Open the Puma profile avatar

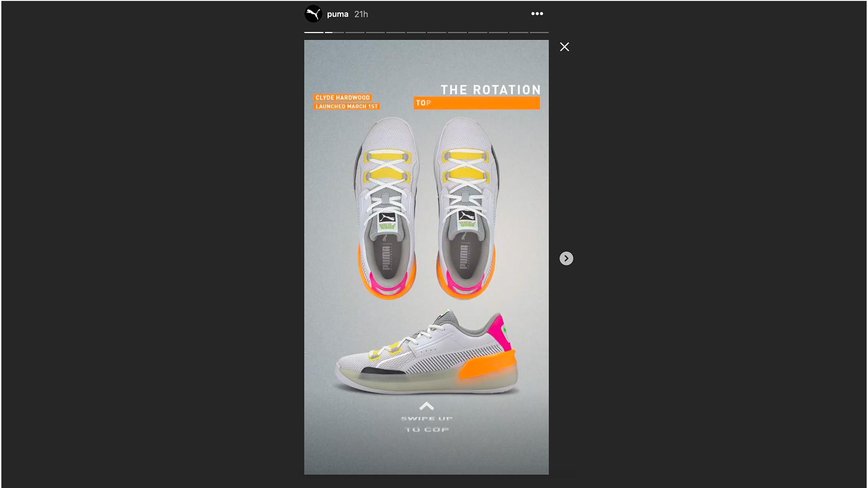313,14
